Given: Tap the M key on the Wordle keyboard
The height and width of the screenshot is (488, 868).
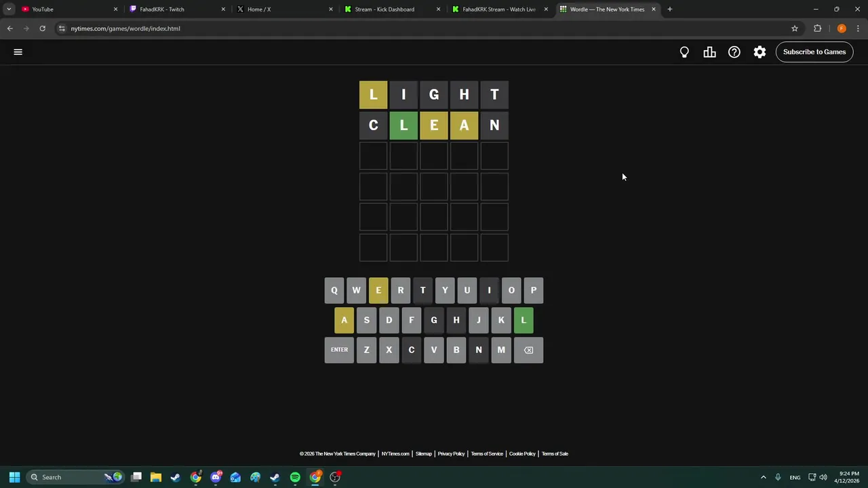Looking at the screenshot, I should 501,350.
